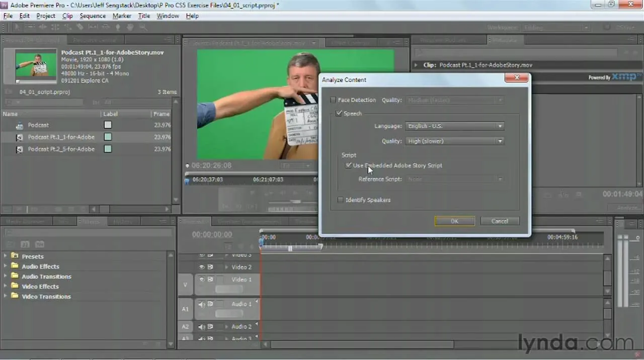Select the Zoom magnifier tool
644x360 pixels.
[x=143, y=27]
